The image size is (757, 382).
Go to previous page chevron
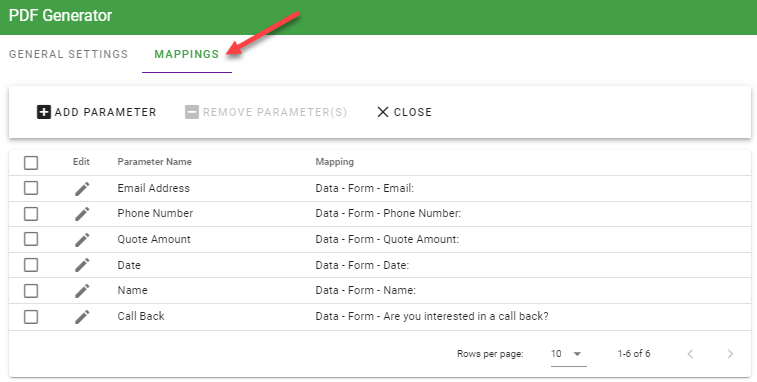click(x=690, y=354)
